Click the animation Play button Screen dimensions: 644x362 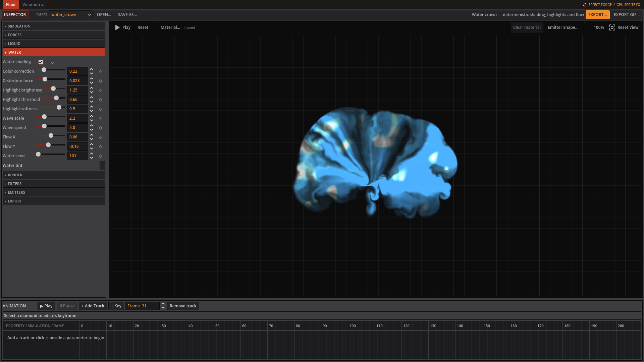pos(46,306)
